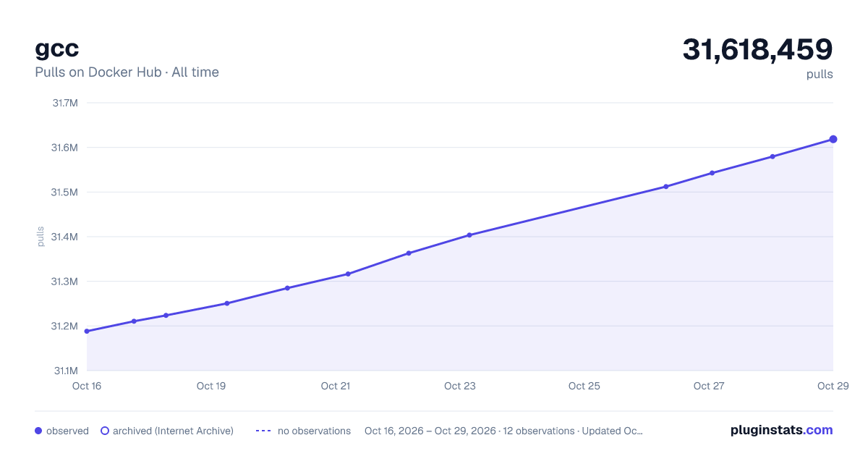Click the '31.6M' y-axis label

click(x=65, y=148)
